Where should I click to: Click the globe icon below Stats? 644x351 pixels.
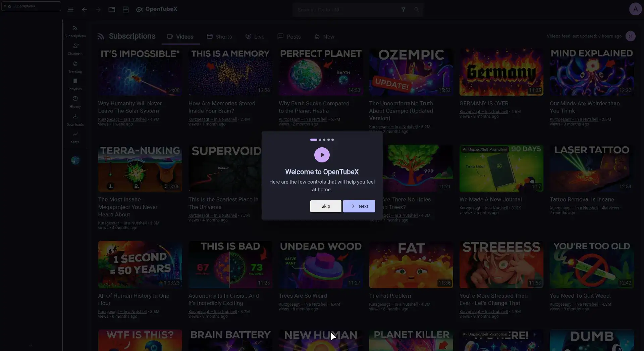point(75,160)
